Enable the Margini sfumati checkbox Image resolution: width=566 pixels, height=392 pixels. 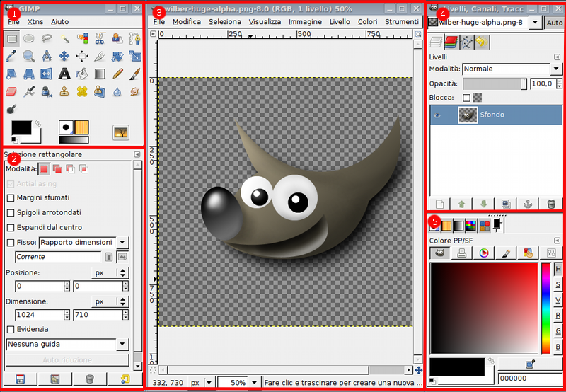pyautogui.click(x=11, y=197)
